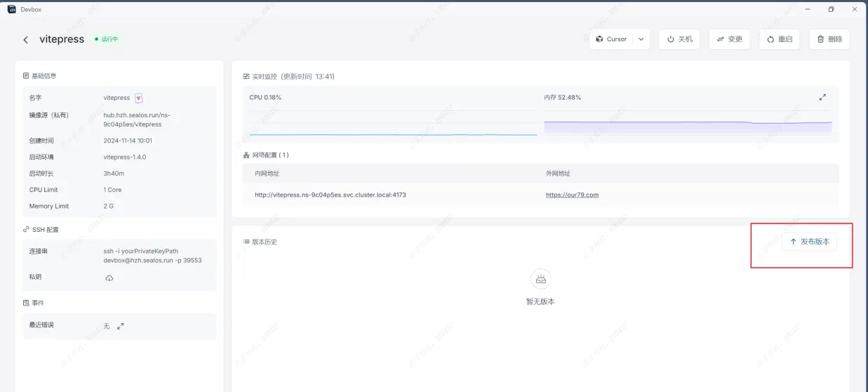Click the 发布版本 publish version button
The image size is (868, 392).
pos(809,242)
